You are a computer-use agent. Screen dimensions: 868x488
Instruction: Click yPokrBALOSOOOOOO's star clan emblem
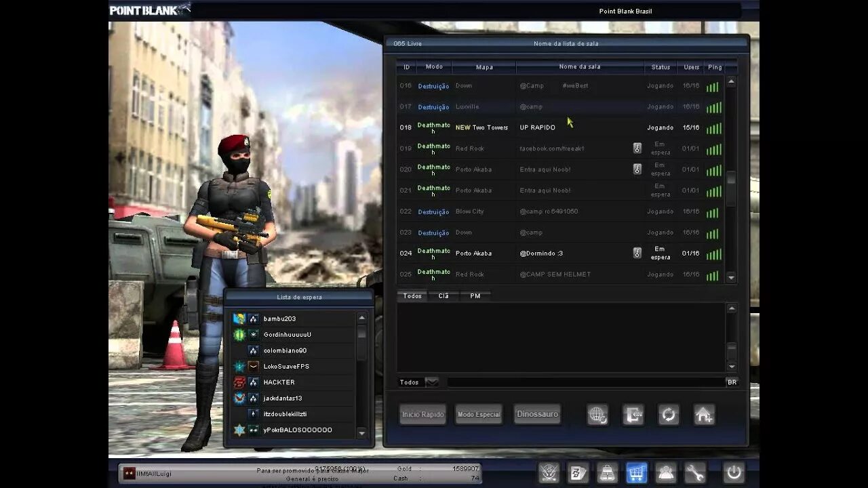coord(239,430)
